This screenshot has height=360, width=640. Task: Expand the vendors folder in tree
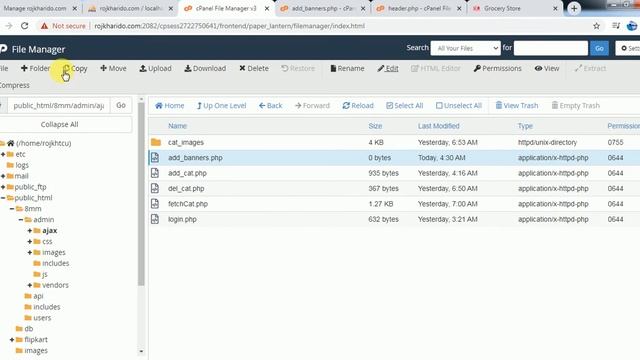[x=30, y=285]
